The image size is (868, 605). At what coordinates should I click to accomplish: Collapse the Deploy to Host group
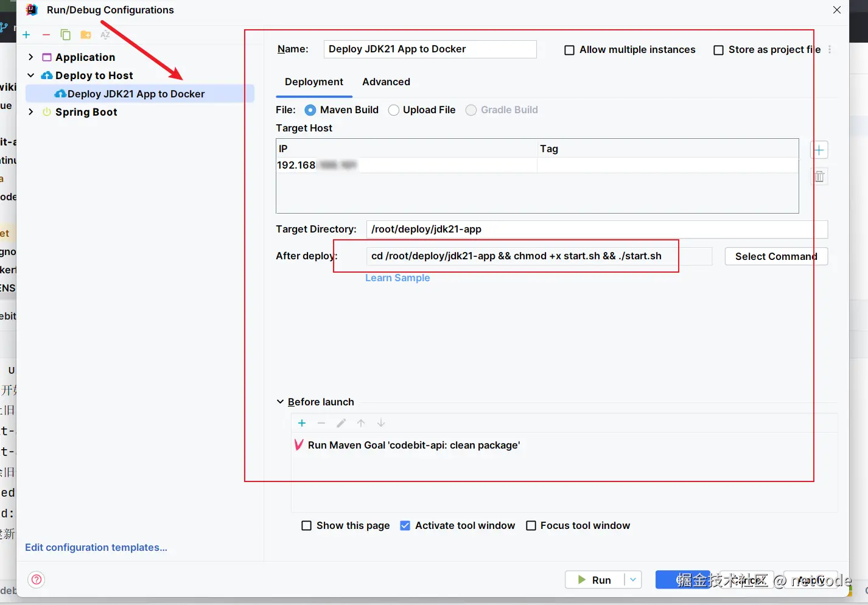click(x=31, y=75)
